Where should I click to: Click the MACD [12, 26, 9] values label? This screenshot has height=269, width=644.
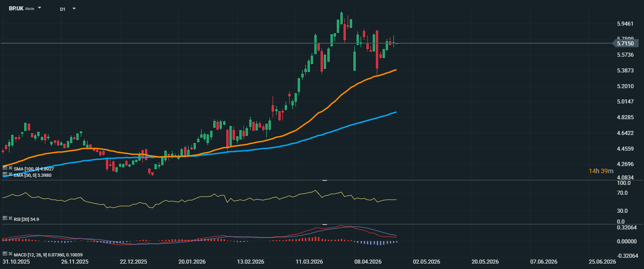point(48,255)
